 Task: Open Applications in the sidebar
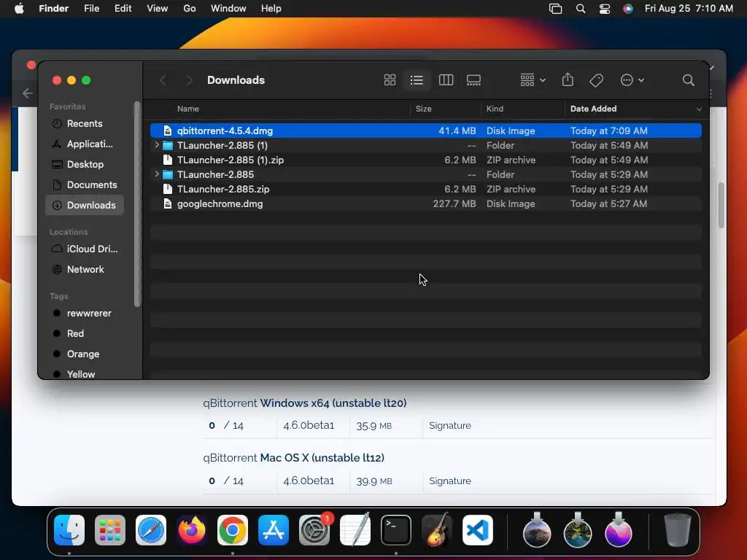[85, 144]
